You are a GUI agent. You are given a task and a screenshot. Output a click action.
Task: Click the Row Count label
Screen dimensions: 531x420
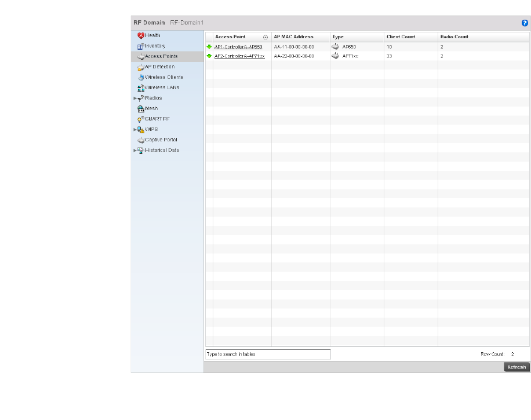492,355
